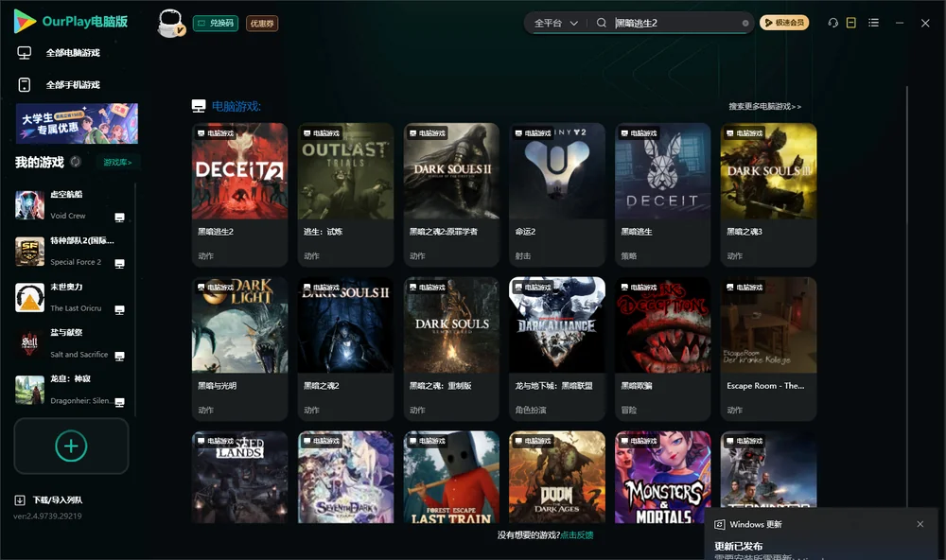Click the PC platform icon beside Void Crew
This screenshot has height=560, width=946.
[x=119, y=218]
